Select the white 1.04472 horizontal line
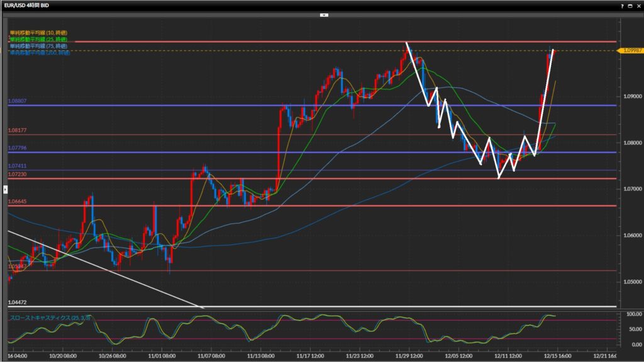Screen dimensions: 644x362 point(377,307)
